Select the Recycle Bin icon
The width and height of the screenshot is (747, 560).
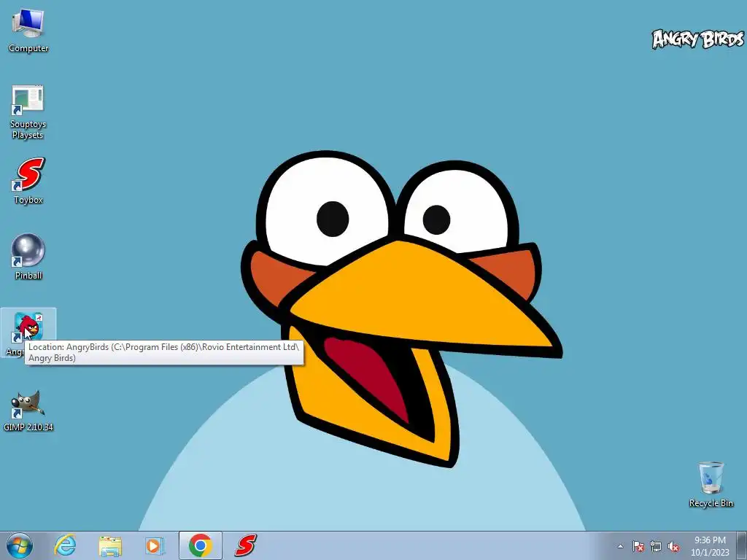coord(711,484)
